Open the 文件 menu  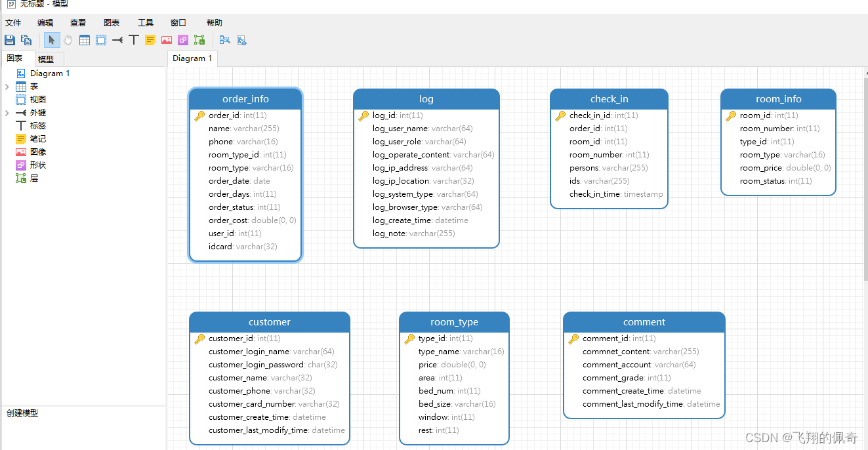[x=13, y=23]
